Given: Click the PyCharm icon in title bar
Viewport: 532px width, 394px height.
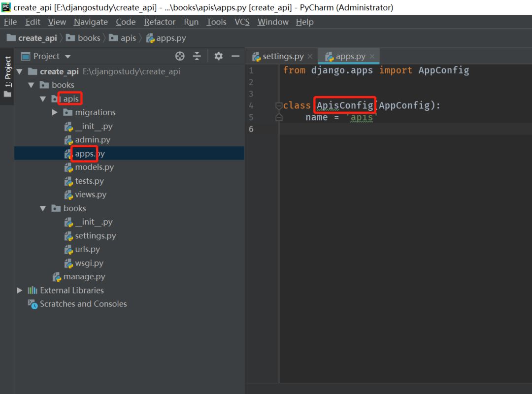Looking at the screenshot, I should (6, 7).
